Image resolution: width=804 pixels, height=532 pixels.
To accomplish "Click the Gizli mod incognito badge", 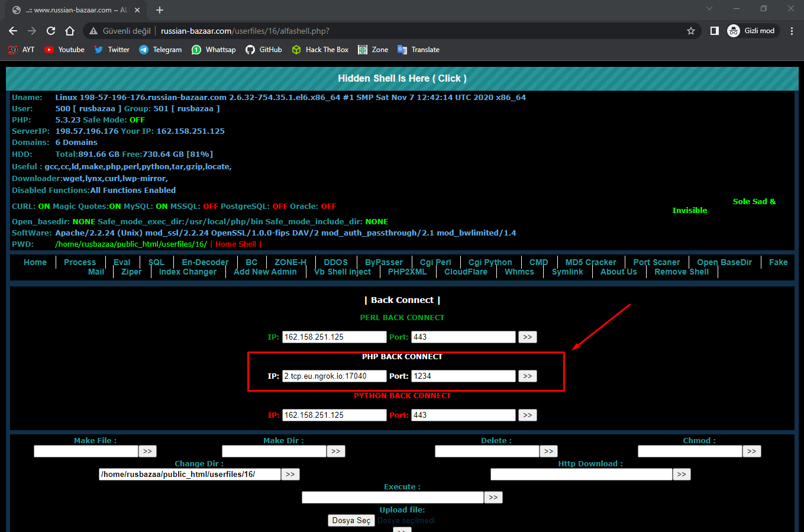I will tap(752, 31).
